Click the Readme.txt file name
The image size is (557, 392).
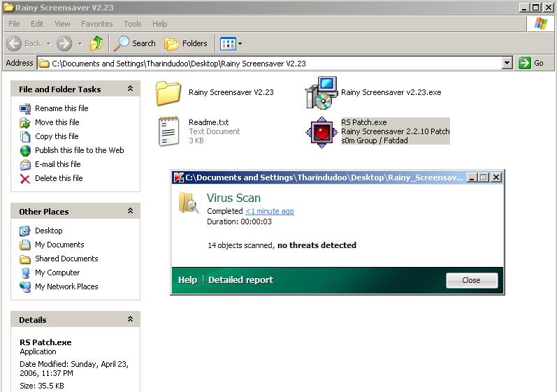[209, 122]
